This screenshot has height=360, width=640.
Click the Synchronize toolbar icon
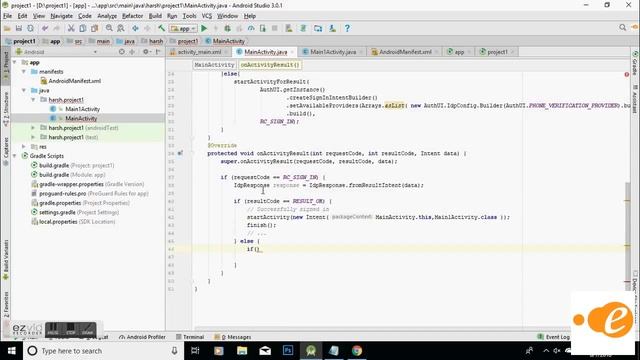click(31, 28)
